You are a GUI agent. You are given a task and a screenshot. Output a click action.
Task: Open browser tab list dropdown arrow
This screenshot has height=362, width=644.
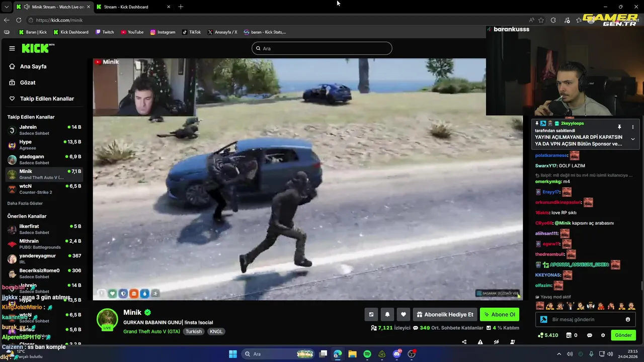pyautogui.click(x=6, y=7)
